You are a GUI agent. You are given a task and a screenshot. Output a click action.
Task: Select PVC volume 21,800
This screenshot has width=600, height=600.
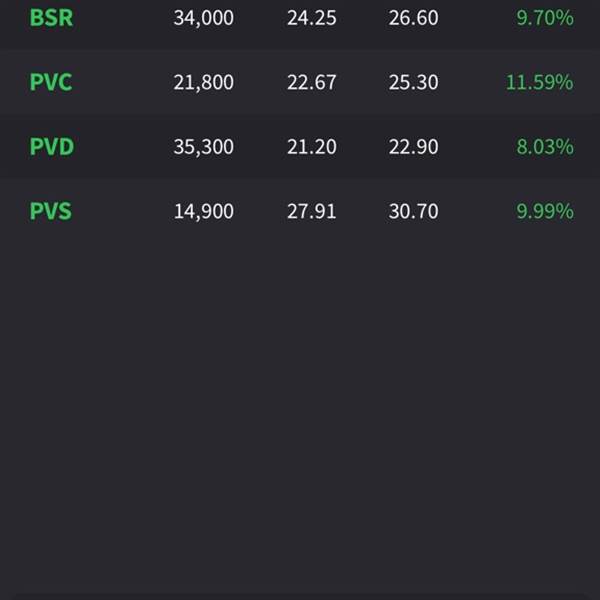coord(204,82)
